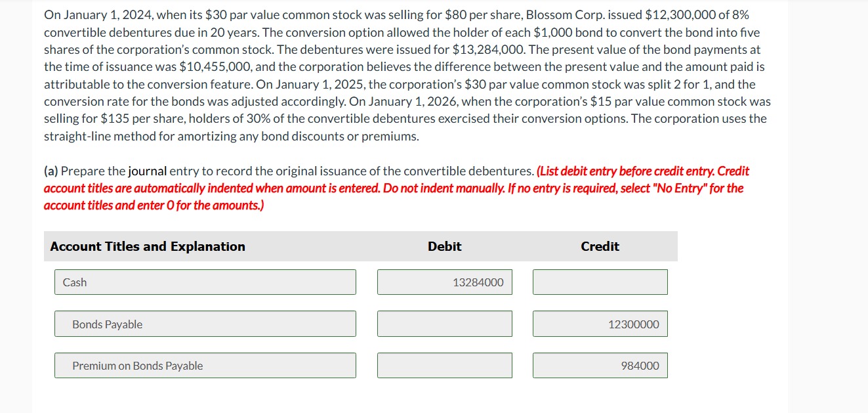This screenshot has height=413, width=868.
Task: Select the empty debit field beside Bonds Payable
Action: pos(444,324)
